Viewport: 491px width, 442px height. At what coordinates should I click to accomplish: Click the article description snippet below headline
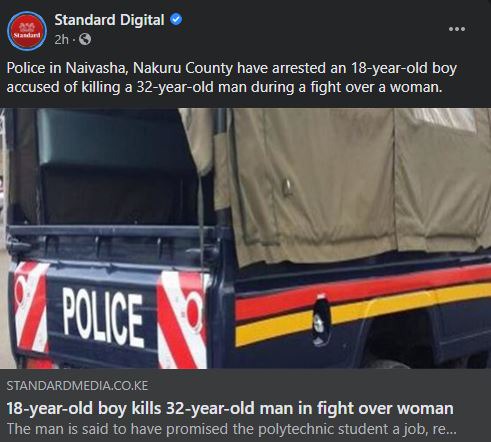[x=232, y=429]
